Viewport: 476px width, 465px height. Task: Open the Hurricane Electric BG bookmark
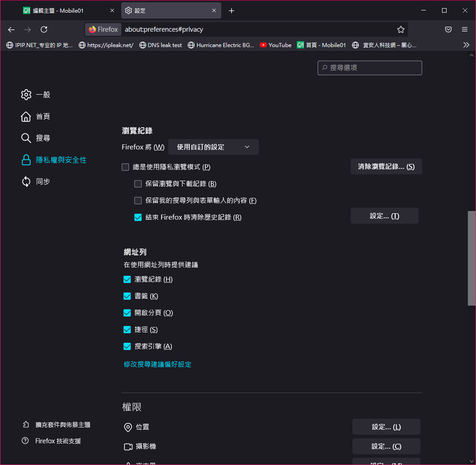(221, 45)
